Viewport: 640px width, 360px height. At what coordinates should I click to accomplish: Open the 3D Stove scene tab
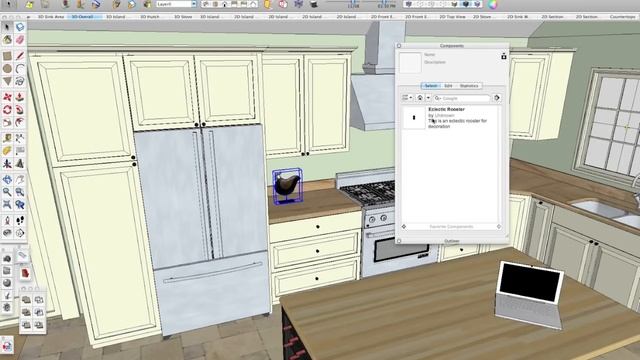[x=183, y=17]
